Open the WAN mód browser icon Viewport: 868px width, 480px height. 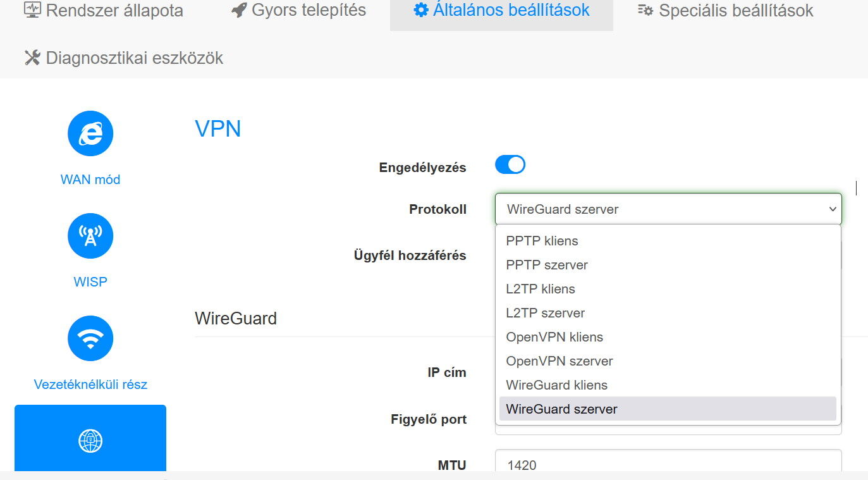coord(90,133)
